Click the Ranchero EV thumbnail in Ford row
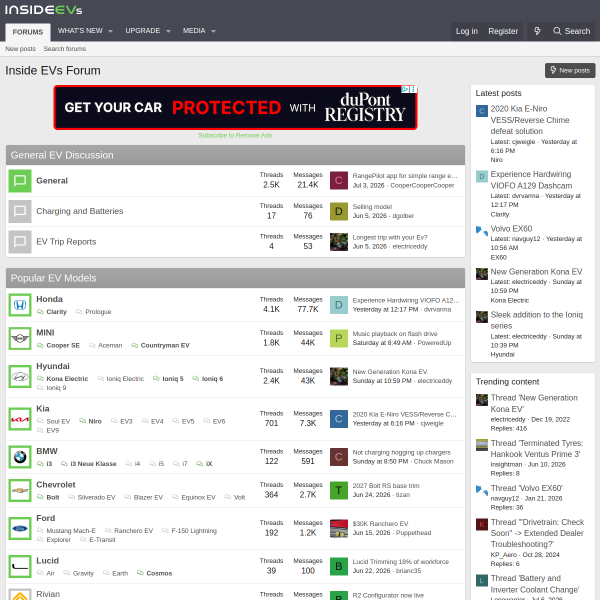This screenshot has height=600, width=600. coord(339,528)
